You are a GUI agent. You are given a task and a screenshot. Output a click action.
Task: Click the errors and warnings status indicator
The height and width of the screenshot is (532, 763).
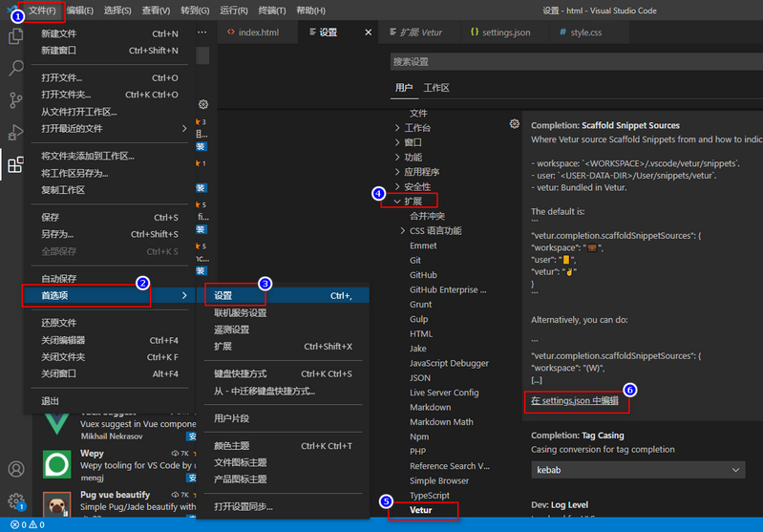(x=28, y=524)
